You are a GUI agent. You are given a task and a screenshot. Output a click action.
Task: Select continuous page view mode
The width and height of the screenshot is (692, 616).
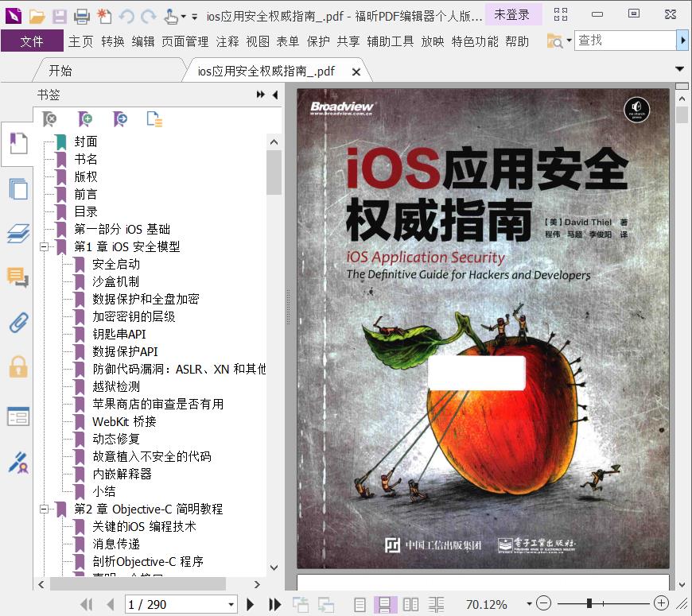click(384, 605)
